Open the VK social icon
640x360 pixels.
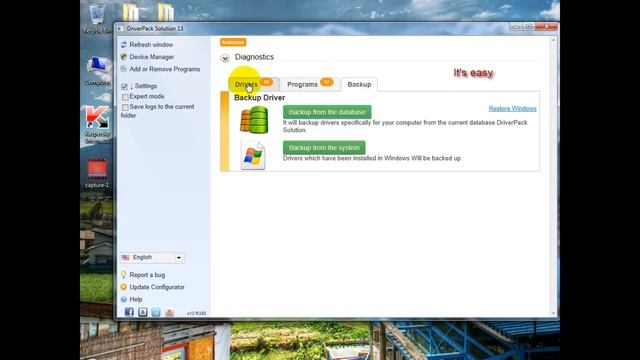142,312
